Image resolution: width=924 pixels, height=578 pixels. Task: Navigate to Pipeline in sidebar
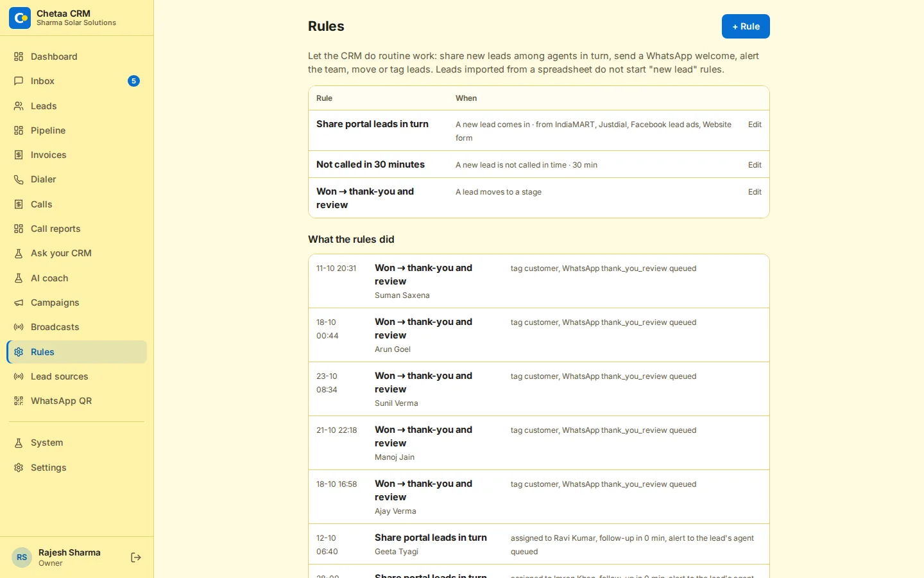[x=77, y=130]
